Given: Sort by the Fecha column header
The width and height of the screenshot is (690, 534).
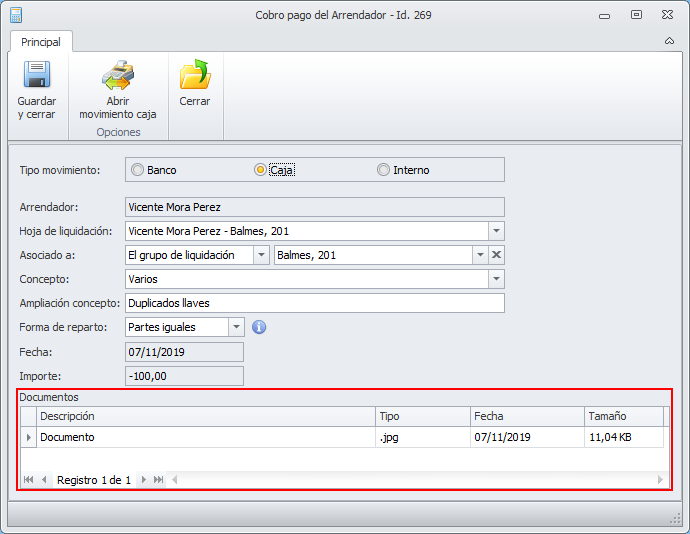Looking at the screenshot, I should point(527,416).
